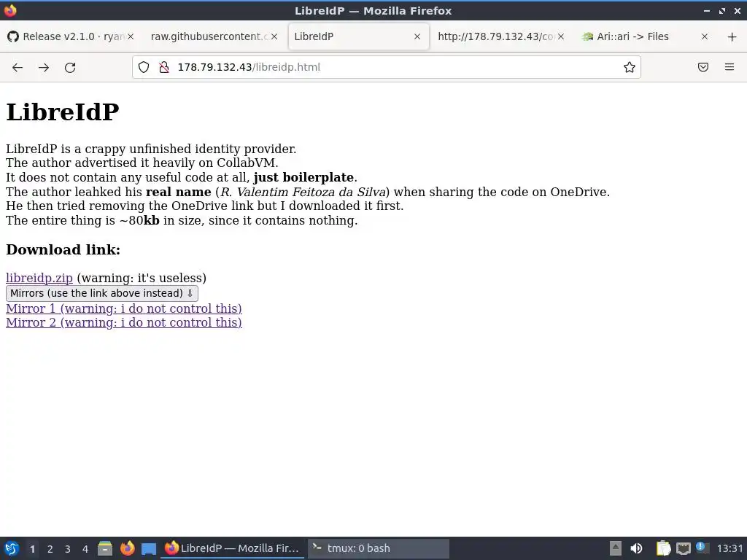Show insecure connection padlock info
The image size is (747, 560).
tap(164, 67)
